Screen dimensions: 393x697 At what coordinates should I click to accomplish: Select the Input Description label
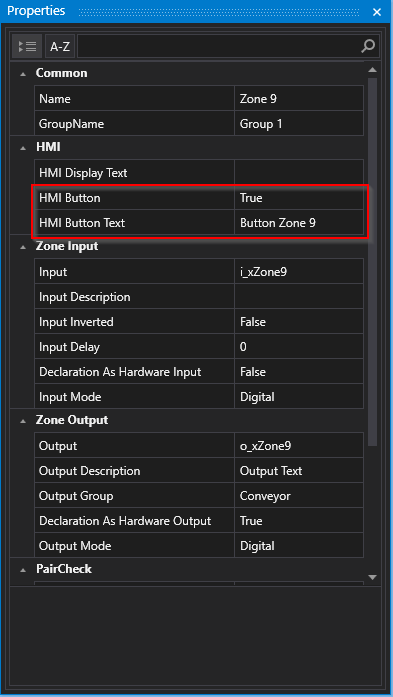click(84, 296)
